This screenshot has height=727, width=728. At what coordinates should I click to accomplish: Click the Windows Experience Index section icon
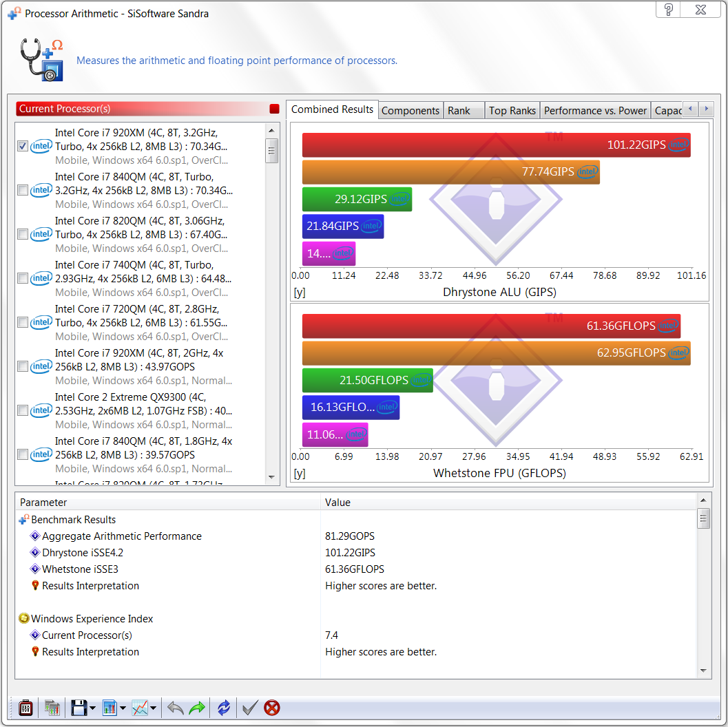click(x=24, y=618)
